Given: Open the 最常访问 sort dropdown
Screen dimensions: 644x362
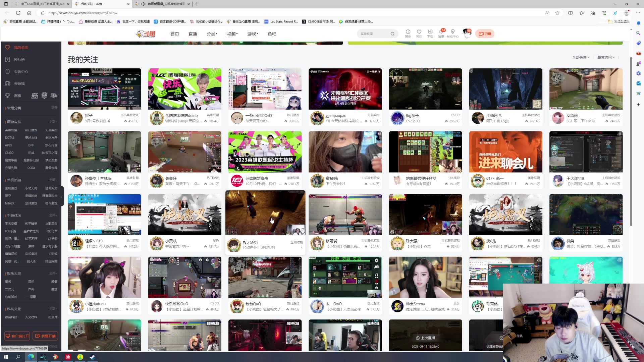Looking at the screenshot, I should pyautogui.click(x=606, y=57).
